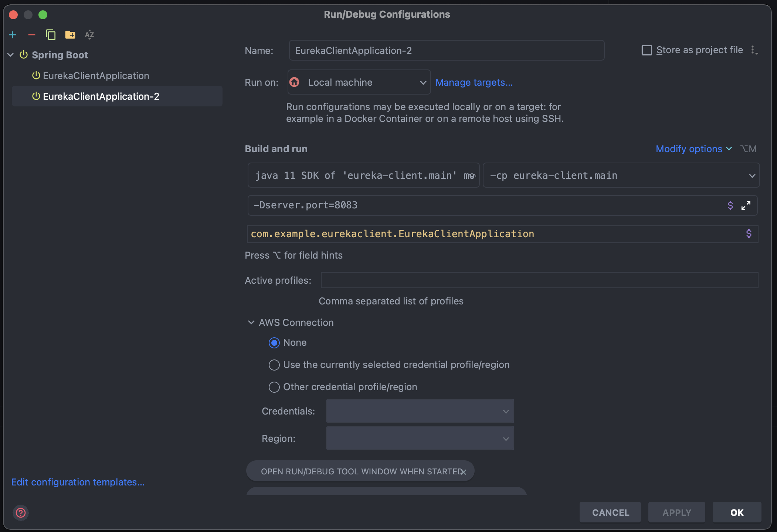
Task: Click the expand icon in VM options field
Action: [746, 205]
